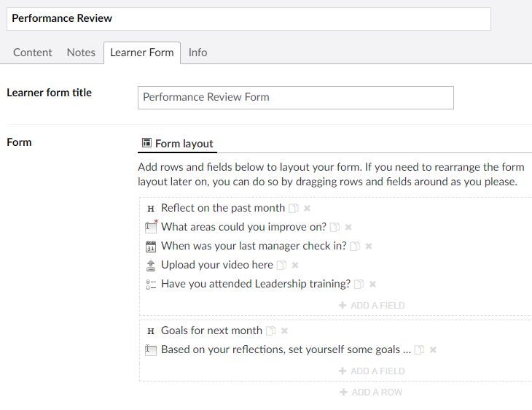Click Add a Row

click(x=371, y=392)
